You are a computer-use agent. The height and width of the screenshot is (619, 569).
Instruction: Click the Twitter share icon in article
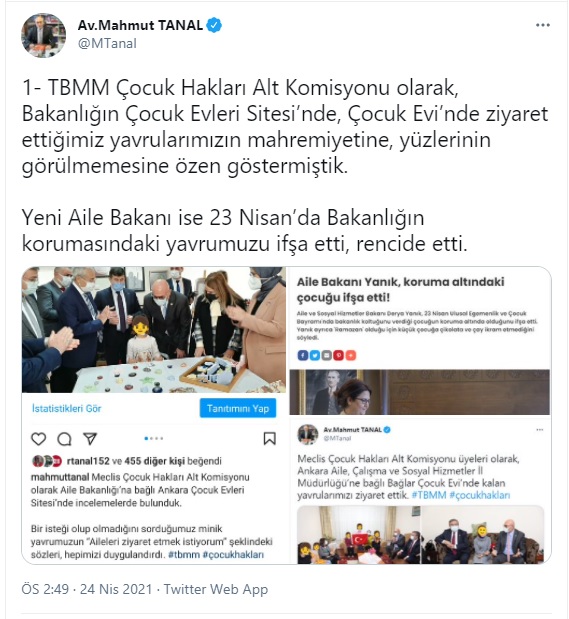315,355
